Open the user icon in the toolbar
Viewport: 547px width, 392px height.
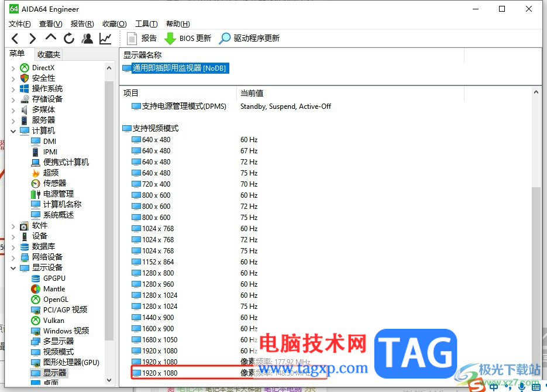[x=87, y=39]
